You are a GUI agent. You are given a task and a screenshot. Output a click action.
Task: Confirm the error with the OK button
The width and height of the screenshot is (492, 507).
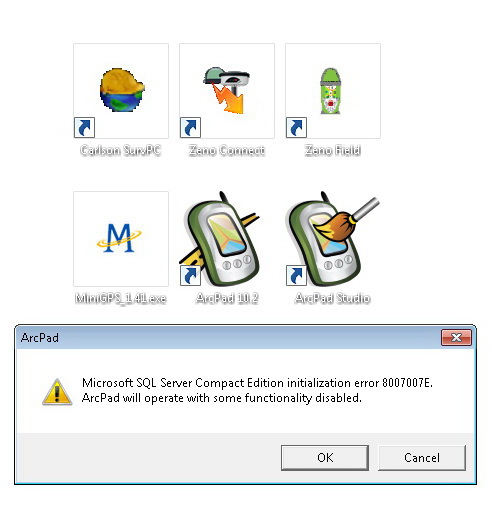pyautogui.click(x=325, y=458)
